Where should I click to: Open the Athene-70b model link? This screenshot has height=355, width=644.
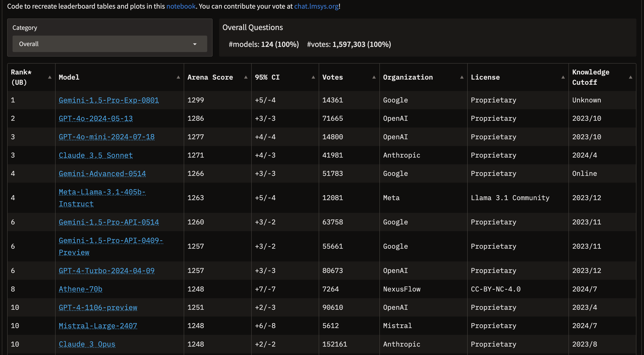tap(80, 289)
